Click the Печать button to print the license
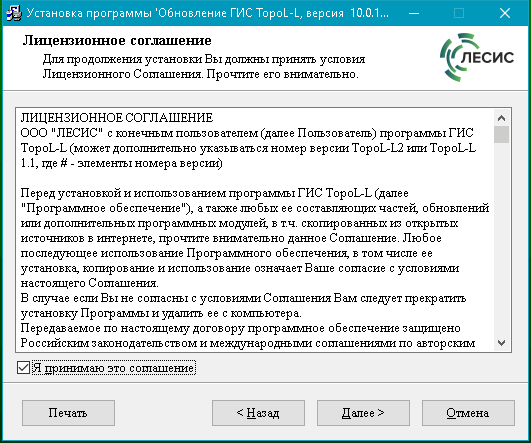 click(68, 413)
